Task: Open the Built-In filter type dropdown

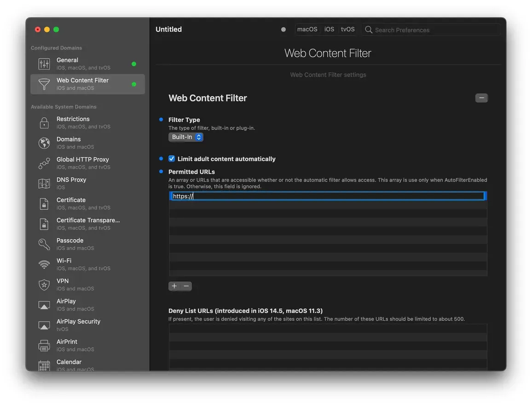Action: click(185, 137)
